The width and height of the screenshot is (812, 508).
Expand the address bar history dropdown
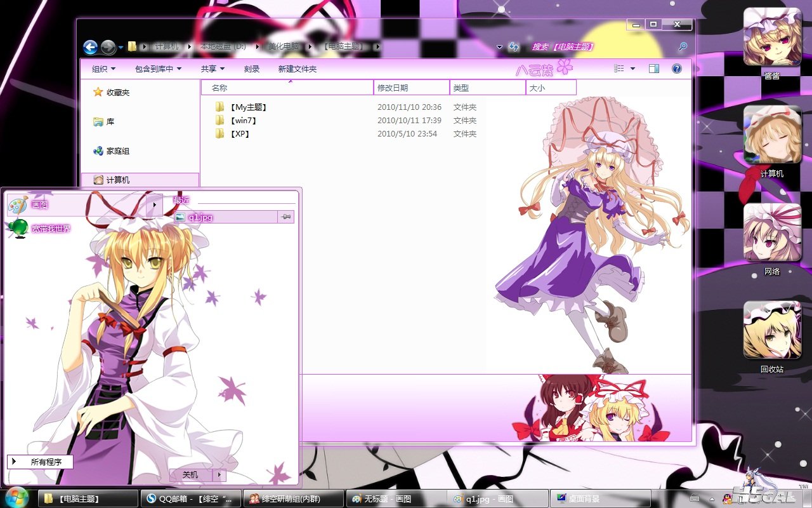[x=500, y=47]
